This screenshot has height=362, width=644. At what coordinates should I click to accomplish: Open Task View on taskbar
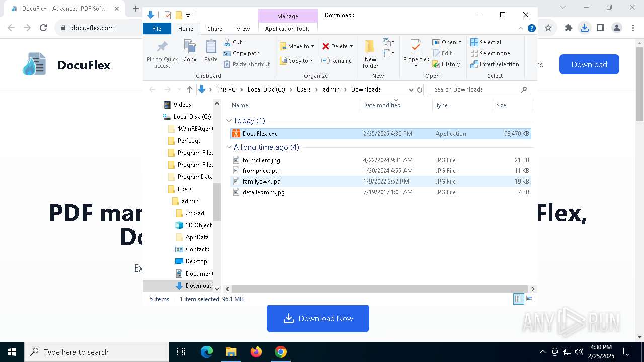[181, 352]
